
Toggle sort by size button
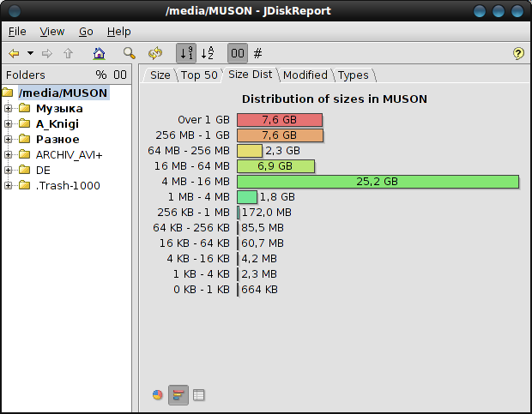pyautogui.click(x=186, y=53)
